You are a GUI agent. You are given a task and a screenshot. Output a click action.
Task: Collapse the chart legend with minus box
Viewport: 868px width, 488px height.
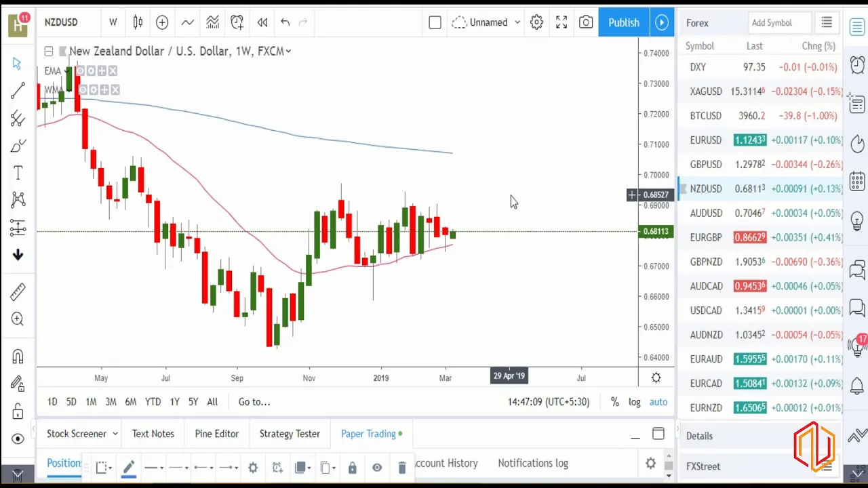click(x=49, y=51)
